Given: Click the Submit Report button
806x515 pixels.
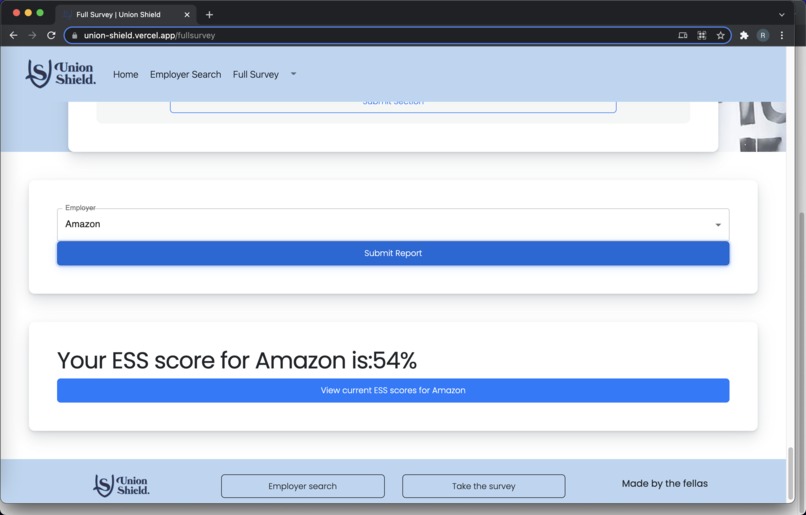Looking at the screenshot, I should (393, 253).
